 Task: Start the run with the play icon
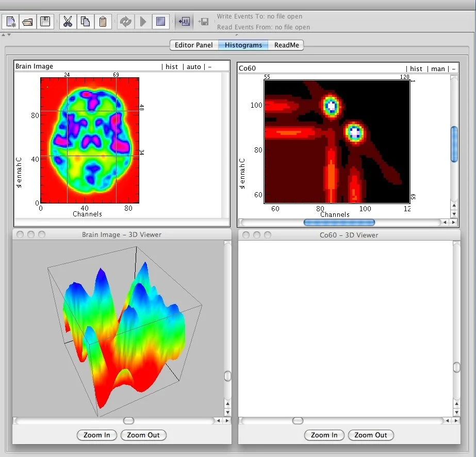(x=143, y=22)
